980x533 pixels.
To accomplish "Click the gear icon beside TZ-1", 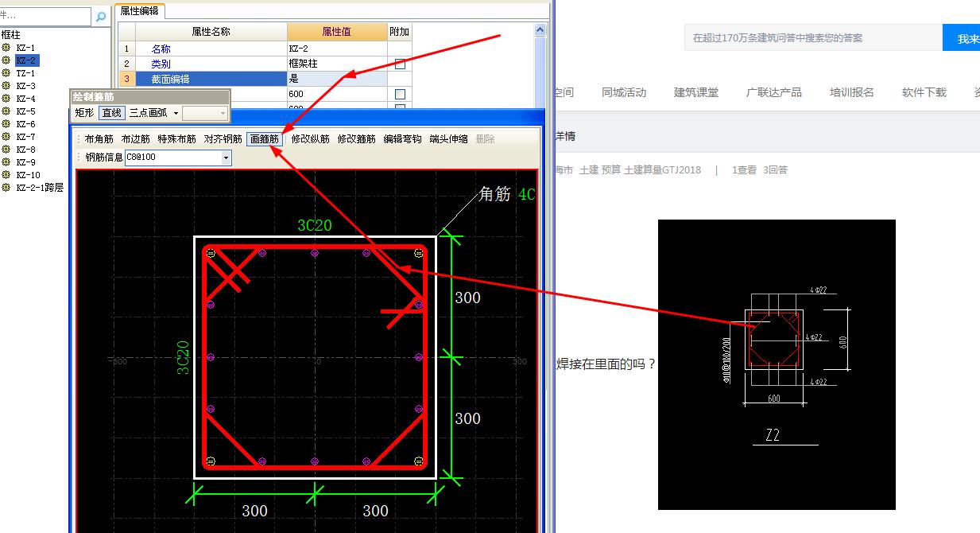I will tap(6, 73).
